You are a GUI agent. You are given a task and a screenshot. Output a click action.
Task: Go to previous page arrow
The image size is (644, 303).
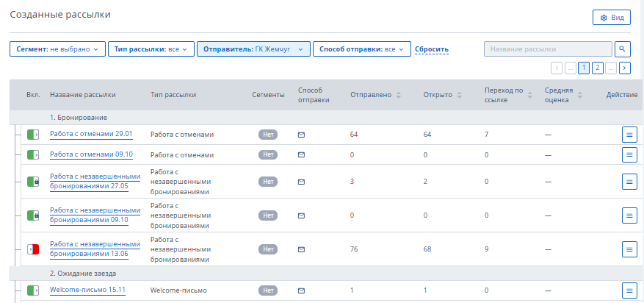(557, 68)
